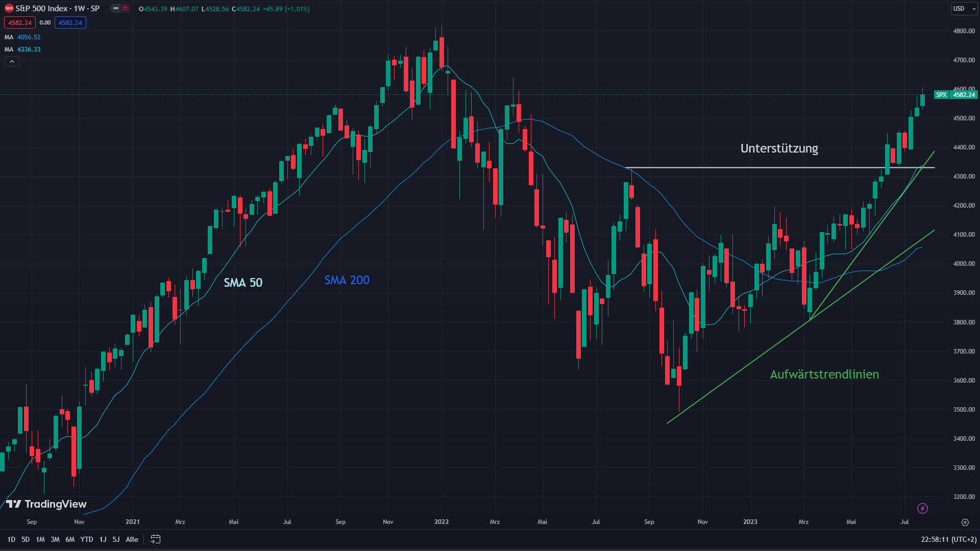Open chart settings gear icon
This screenshot has height=551, width=980.
[x=965, y=522]
